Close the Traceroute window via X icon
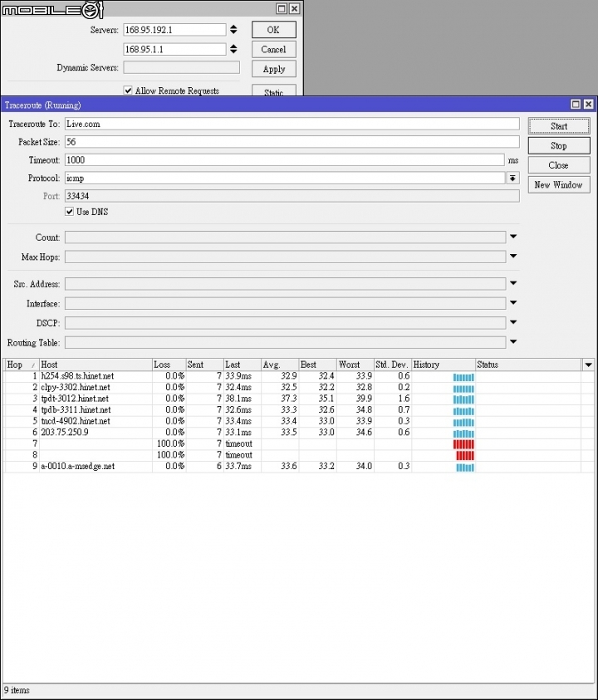Viewport: 598px width, 700px height. click(588, 105)
